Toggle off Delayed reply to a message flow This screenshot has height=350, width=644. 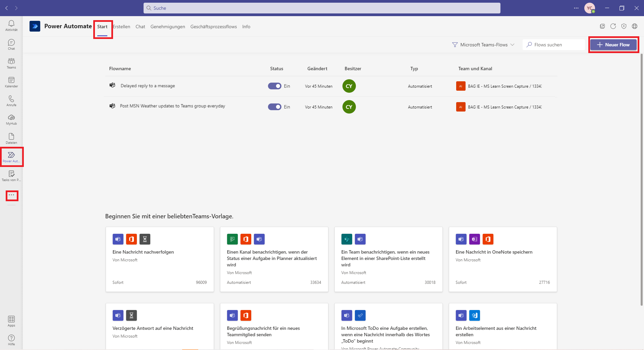click(x=274, y=86)
